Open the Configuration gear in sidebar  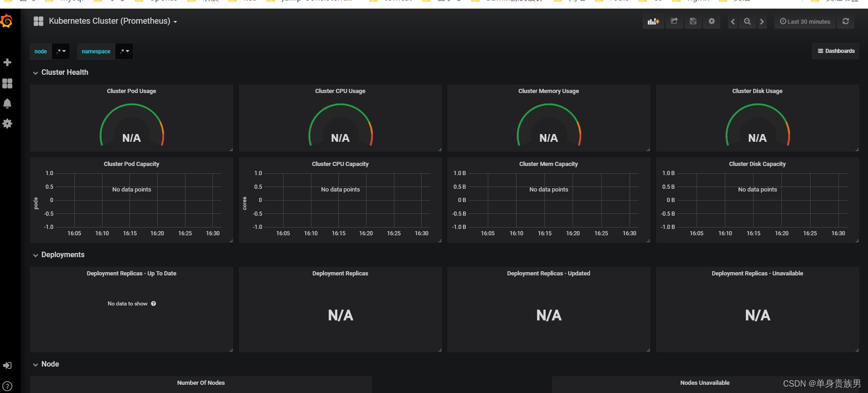coord(7,124)
